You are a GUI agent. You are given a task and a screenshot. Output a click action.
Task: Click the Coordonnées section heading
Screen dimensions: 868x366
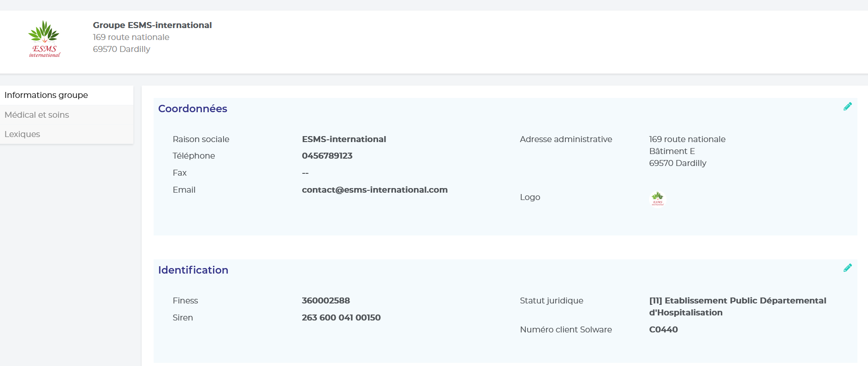point(193,109)
